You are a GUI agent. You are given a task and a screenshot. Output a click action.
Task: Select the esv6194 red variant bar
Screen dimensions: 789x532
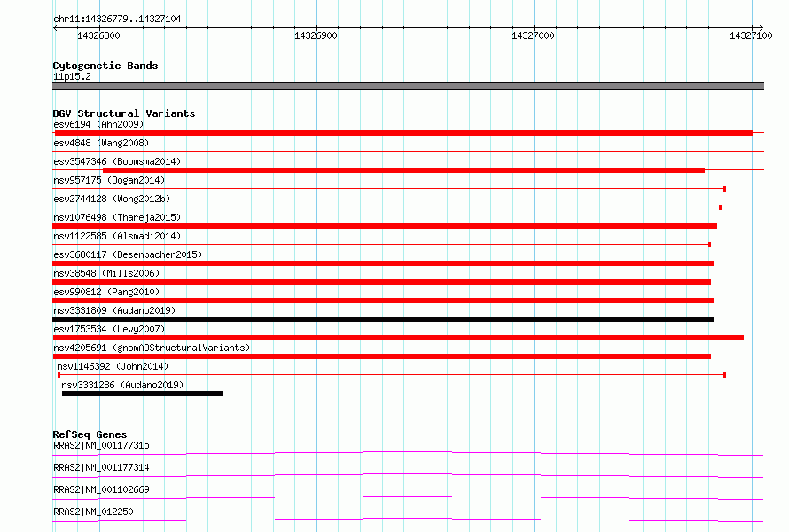(402, 133)
